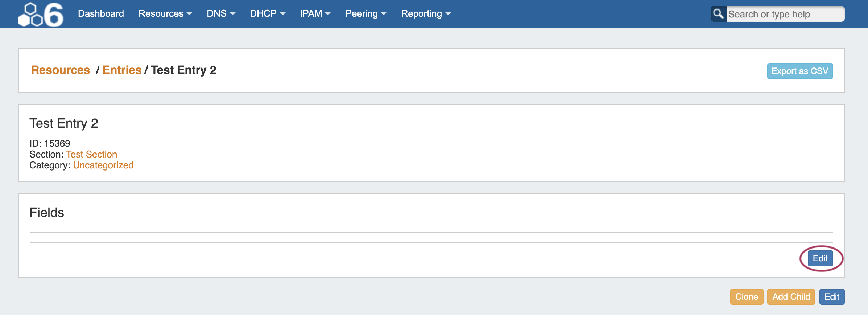Image resolution: width=868 pixels, height=315 pixels.
Task: Expand the Peering menu
Action: pos(365,14)
